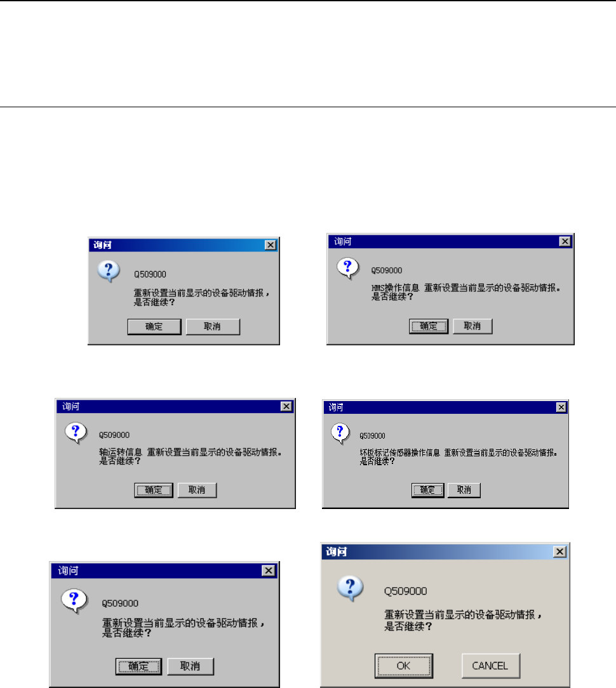Click 取消 in the 轴运转信息 dialog

point(197,490)
